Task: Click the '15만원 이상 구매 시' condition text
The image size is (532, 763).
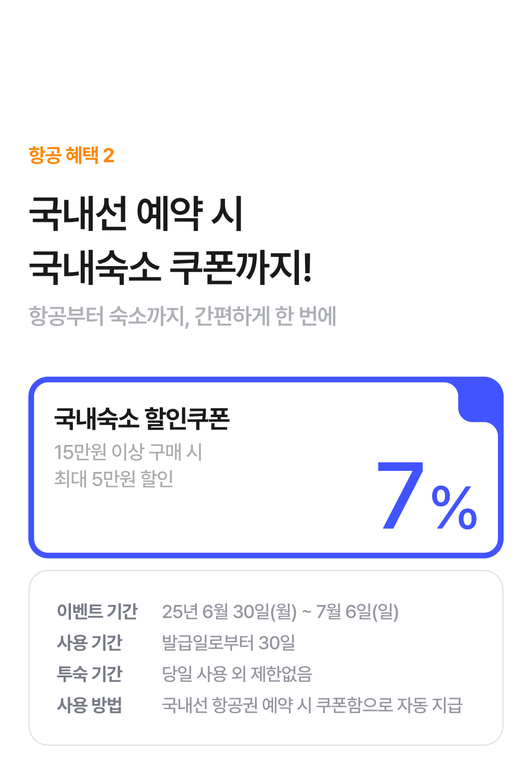Action: (x=128, y=452)
